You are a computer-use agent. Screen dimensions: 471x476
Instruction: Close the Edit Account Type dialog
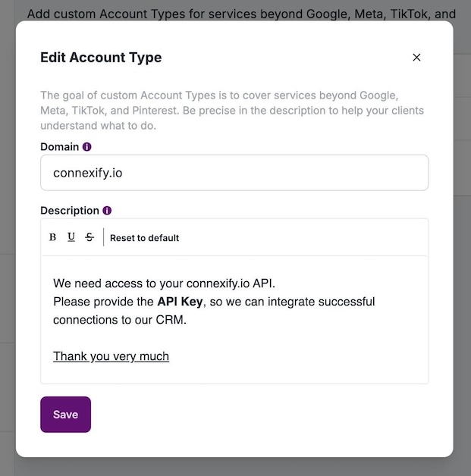416,58
